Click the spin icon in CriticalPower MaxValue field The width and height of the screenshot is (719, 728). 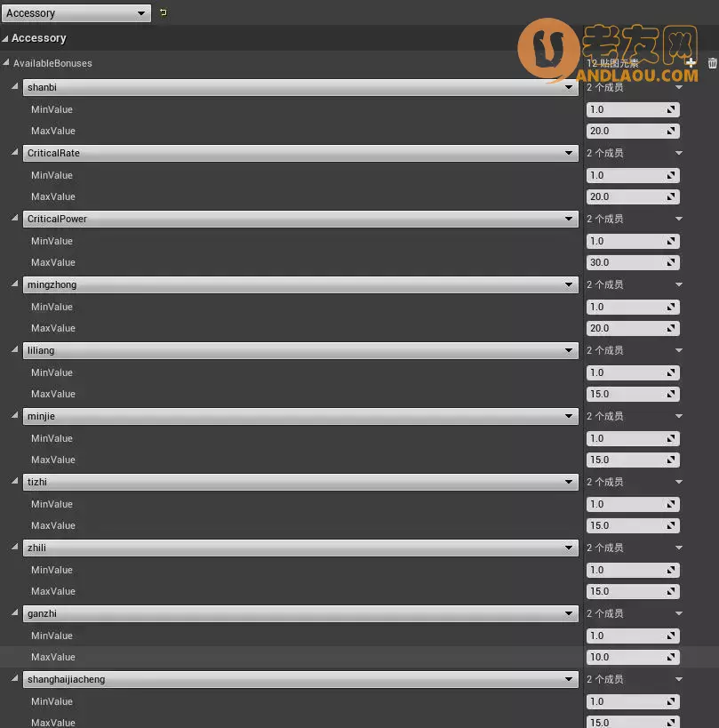(x=672, y=262)
